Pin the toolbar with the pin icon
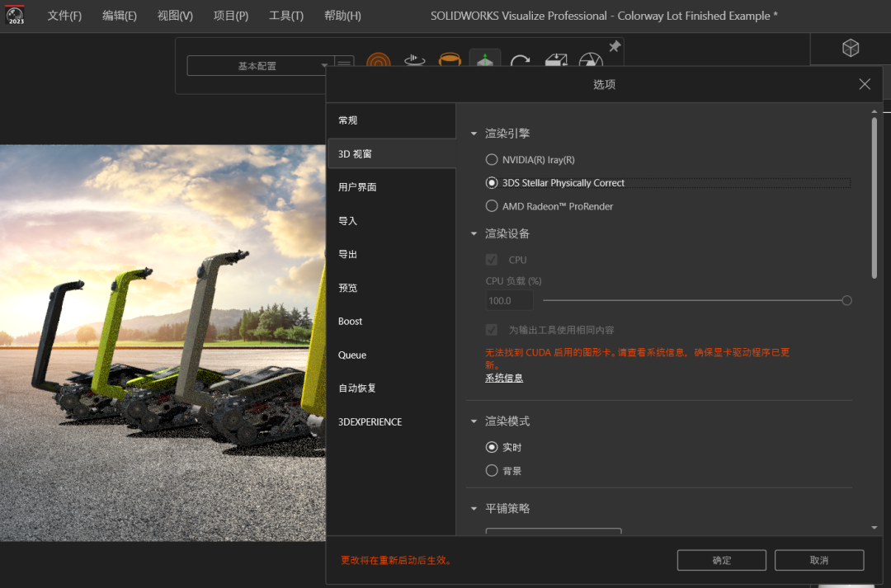 (615, 48)
